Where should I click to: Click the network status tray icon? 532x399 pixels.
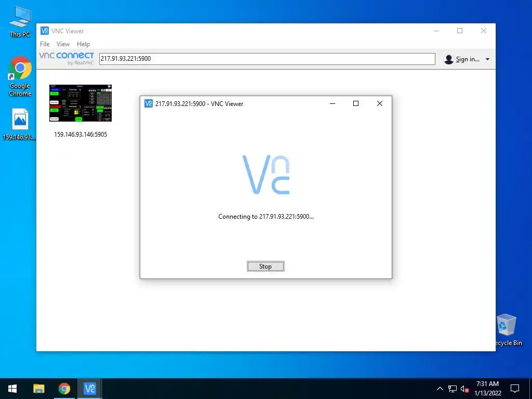(453, 389)
